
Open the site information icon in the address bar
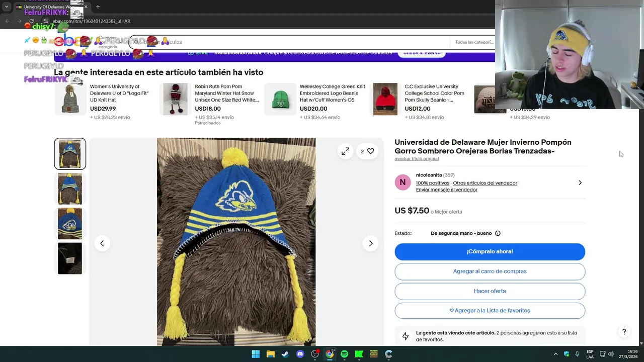coord(45,21)
